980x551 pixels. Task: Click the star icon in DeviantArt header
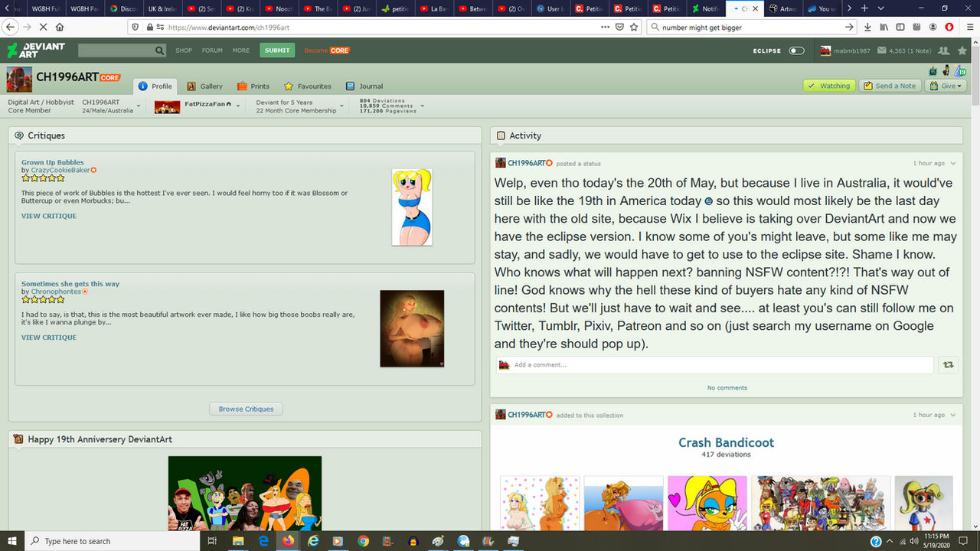coord(962,51)
